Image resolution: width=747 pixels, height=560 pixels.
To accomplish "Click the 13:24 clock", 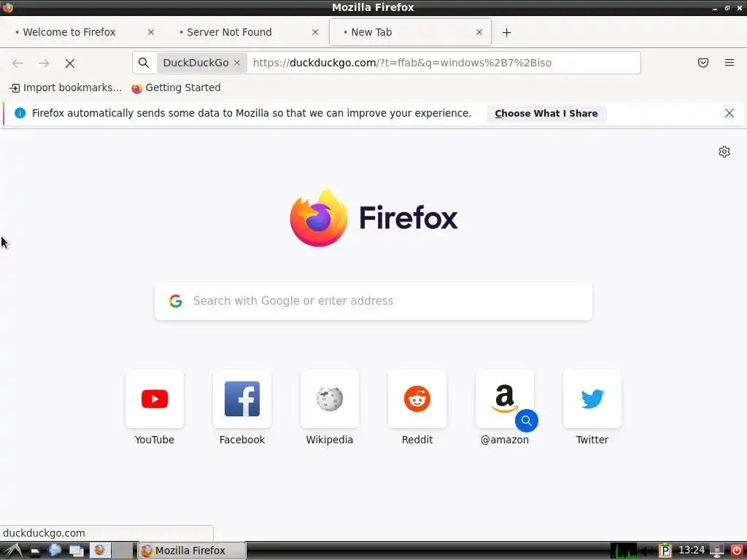I will coord(692,550).
